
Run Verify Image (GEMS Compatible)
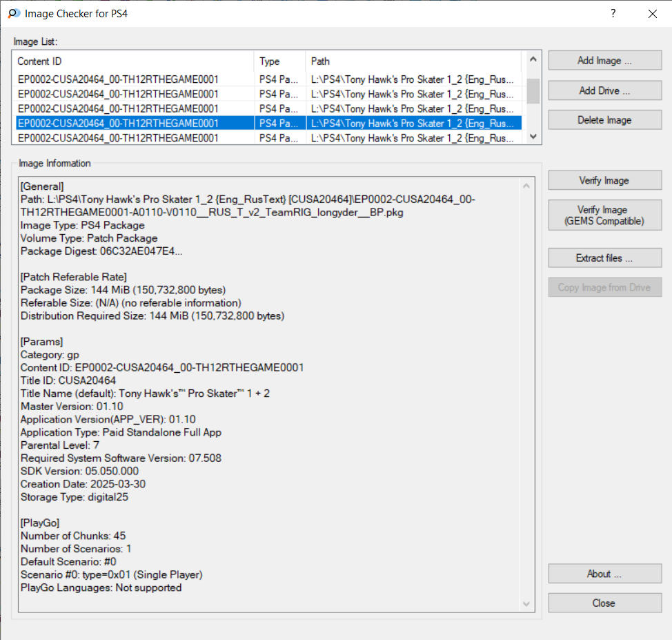tap(604, 215)
